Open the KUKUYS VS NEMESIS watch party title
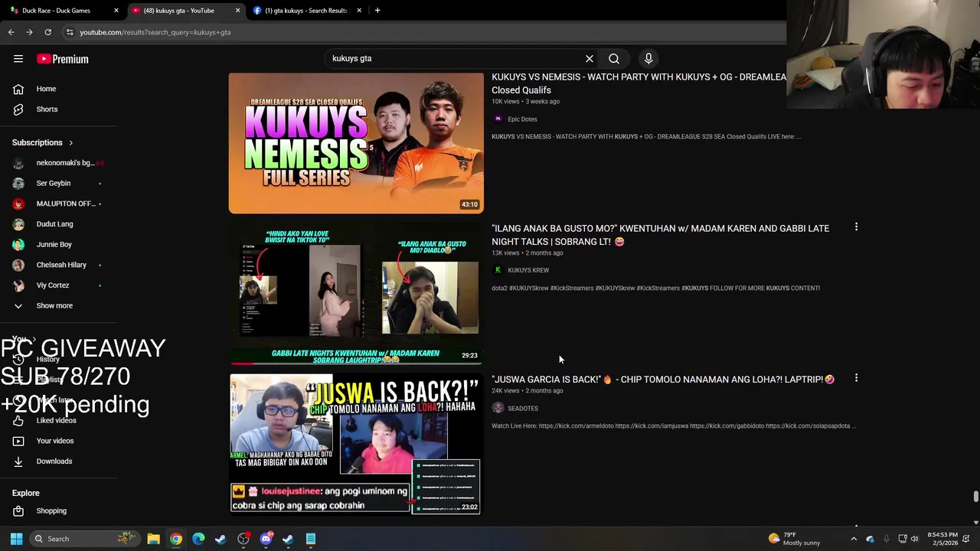The height and width of the screenshot is (551, 980). [639, 83]
